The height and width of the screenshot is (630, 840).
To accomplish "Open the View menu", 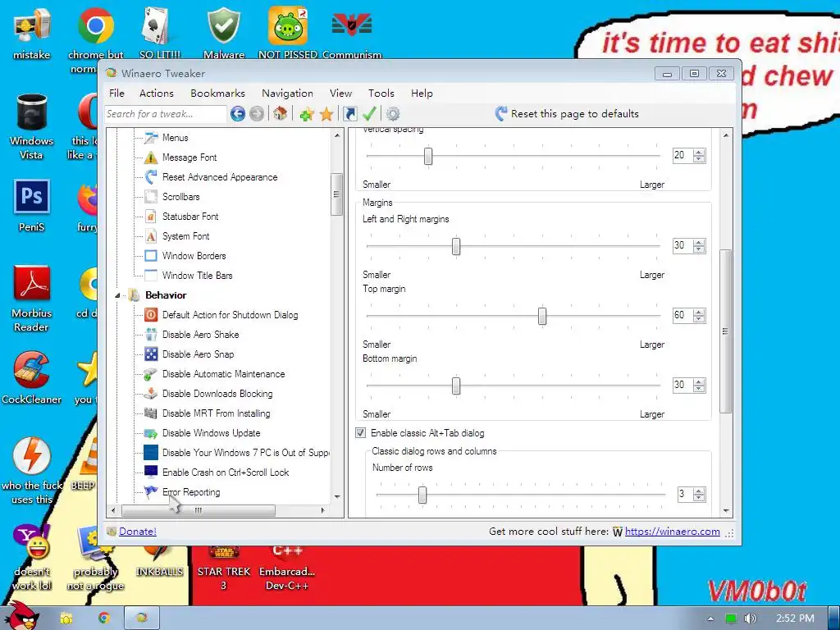I will [x=340, y=94].
